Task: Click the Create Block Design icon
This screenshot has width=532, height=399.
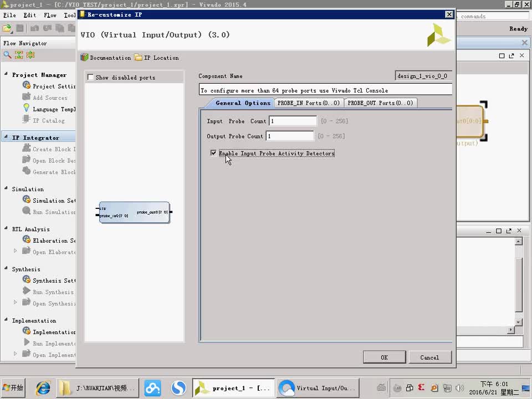Action: tap(27, 149)
